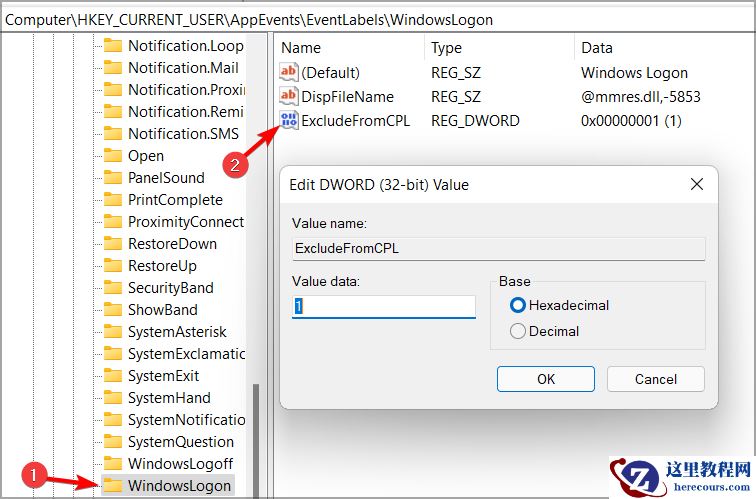Click the Value name field
Screen dimensions: 756x499
pyautogui.click(x=499, y=248)
